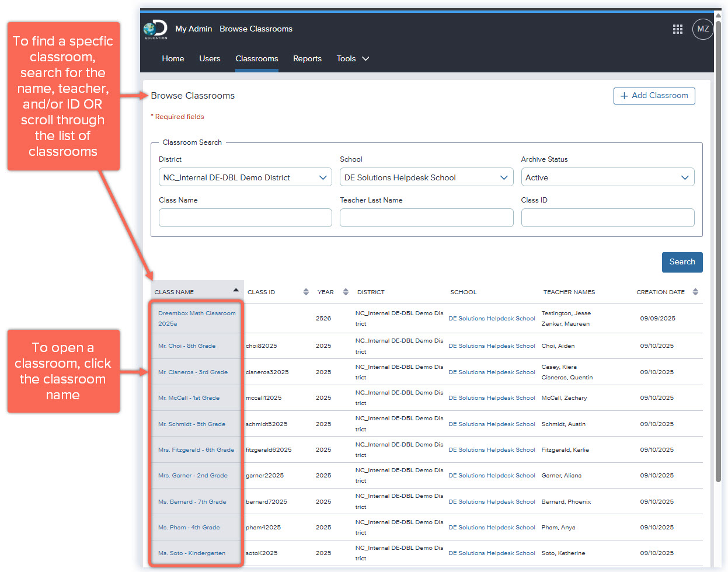The height and width of the screenshot is (572, 728).
Task: Sort table by Class Name arrow
Action: 236,290
